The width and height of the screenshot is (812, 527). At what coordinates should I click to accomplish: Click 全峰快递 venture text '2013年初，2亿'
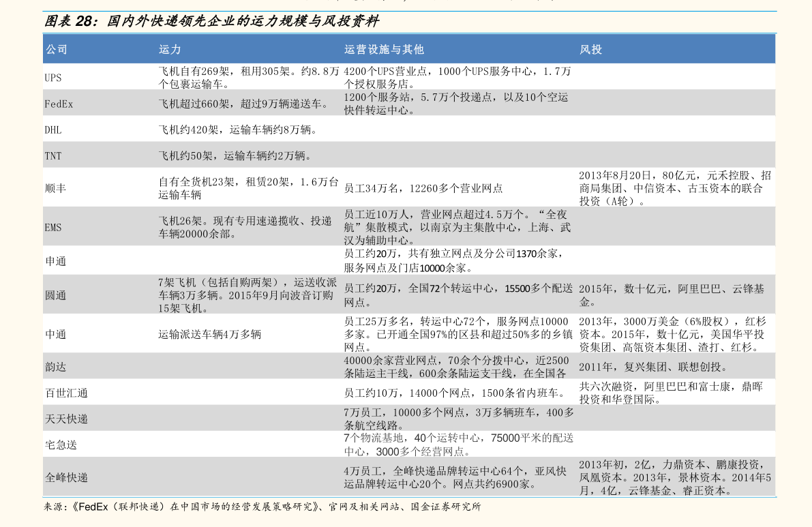pos(615,464)
